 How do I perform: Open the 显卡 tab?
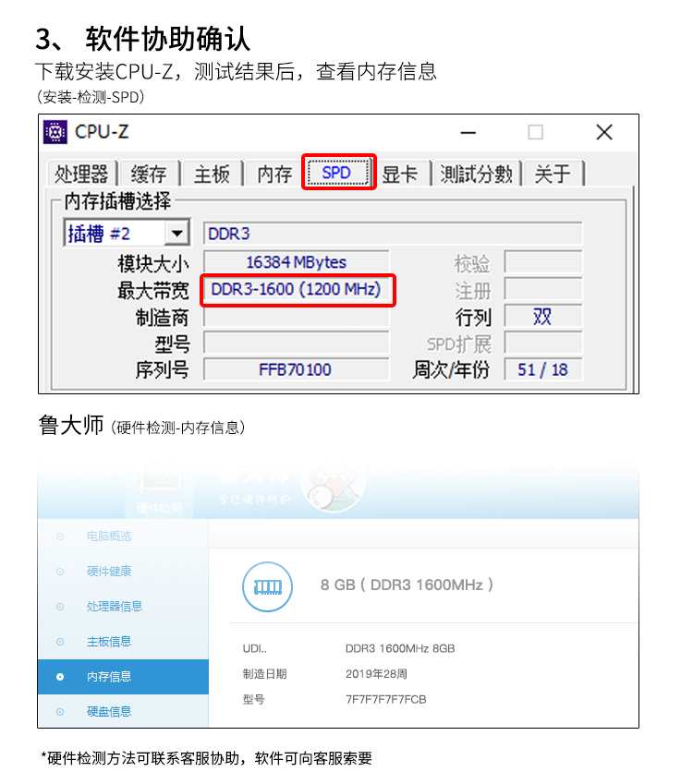pos(400,174)
